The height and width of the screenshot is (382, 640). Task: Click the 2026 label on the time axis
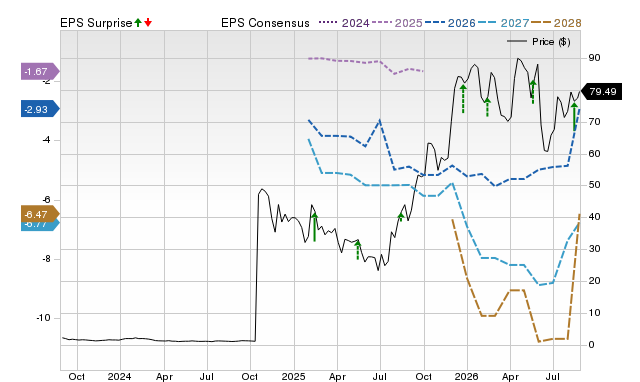(467, 377)
